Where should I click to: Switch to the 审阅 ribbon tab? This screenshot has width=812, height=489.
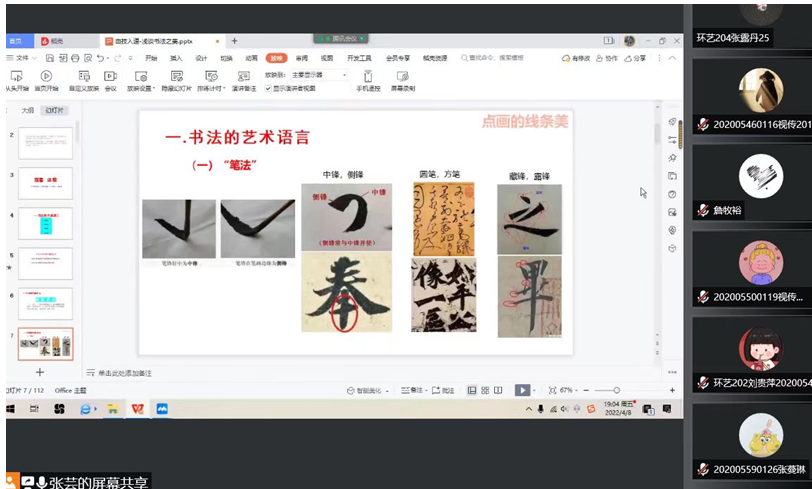301,58
